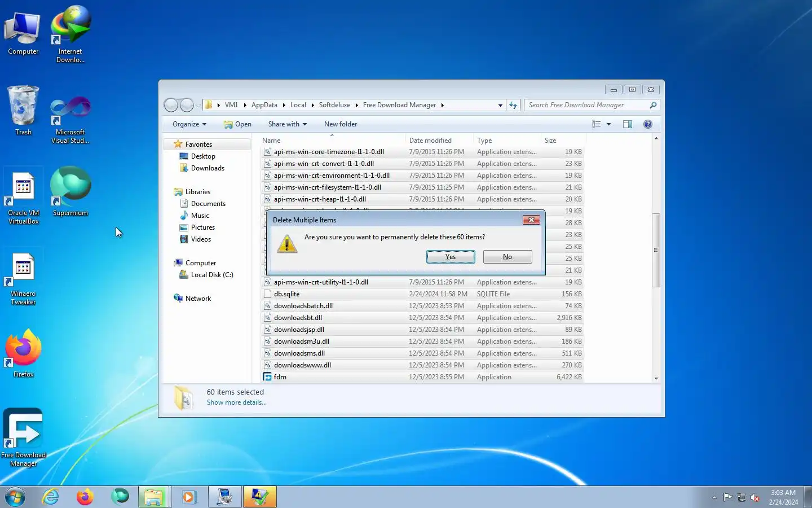Select the Trash desktop icon
The image size is (812, 508).
point(23,111)
